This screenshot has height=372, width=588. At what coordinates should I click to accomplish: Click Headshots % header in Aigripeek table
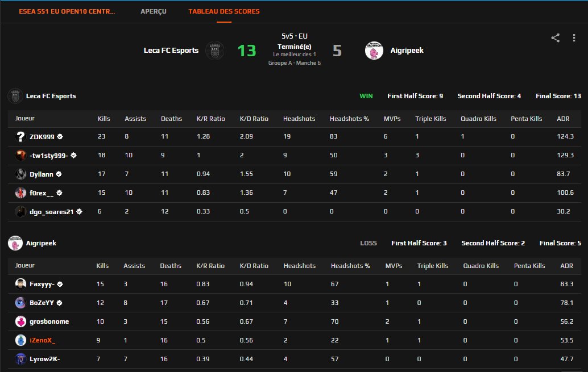click(x=350, y=266)
